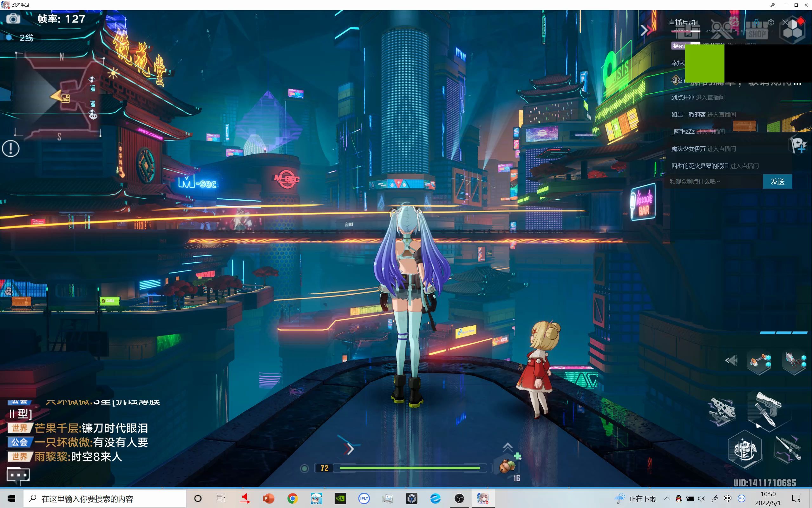Open PowerPoint from taskbar
Image resolution: width=812 pixels, height=508 pixels.
268,498
